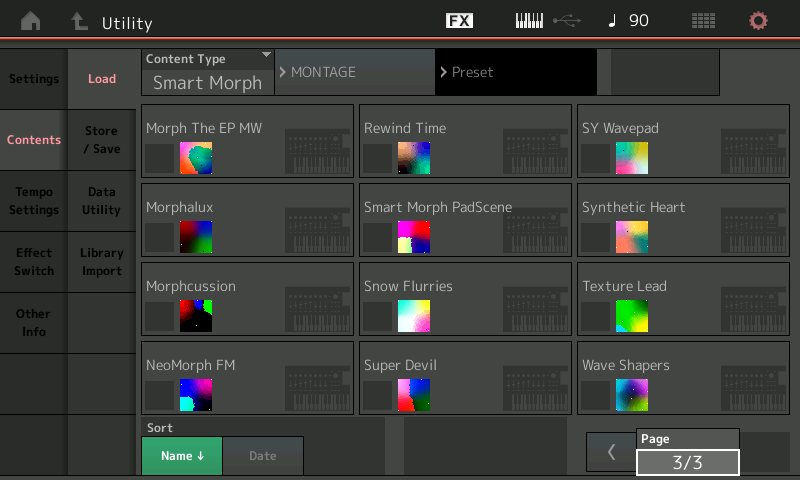The height and width of the screenshot is (480, 800).
Task: Toggle sort by Name order
Action: 181,456
